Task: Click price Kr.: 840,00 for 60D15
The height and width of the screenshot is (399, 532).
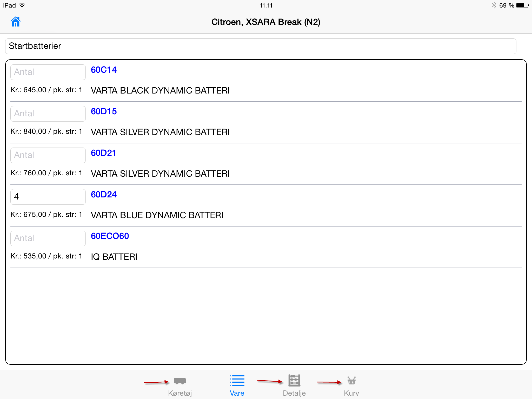Action: tap(28, 131)
